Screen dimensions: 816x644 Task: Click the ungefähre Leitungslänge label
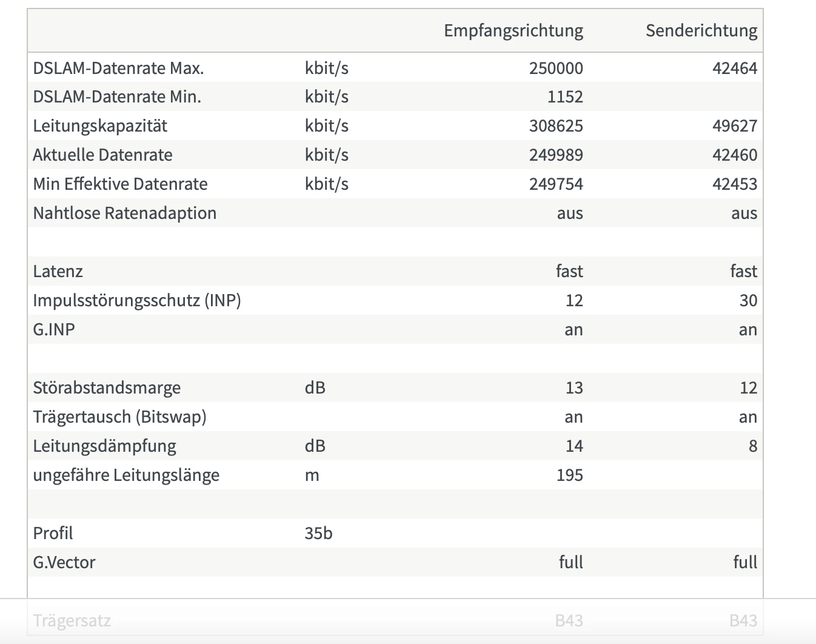126,475
